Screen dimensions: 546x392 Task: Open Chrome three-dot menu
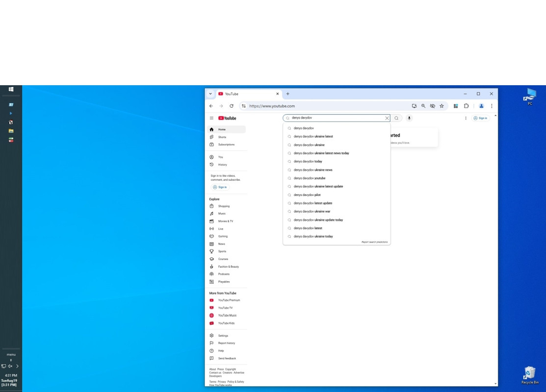(492, 106)
